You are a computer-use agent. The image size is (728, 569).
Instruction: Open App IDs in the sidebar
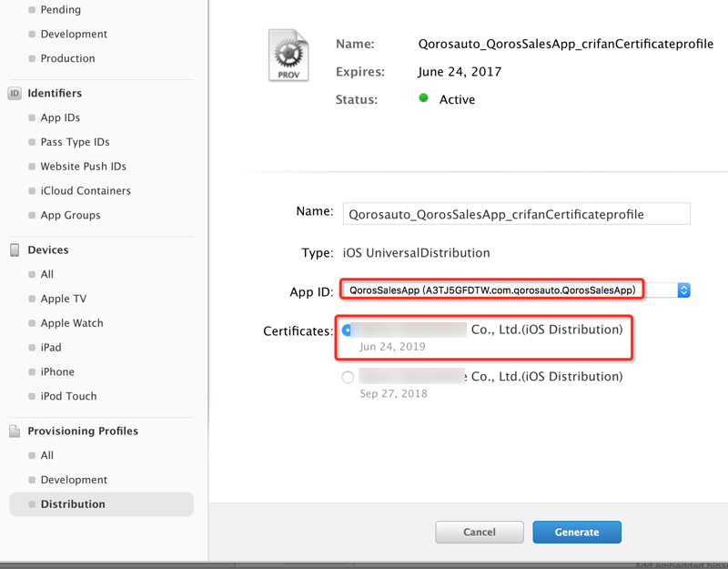coord(60,117)
